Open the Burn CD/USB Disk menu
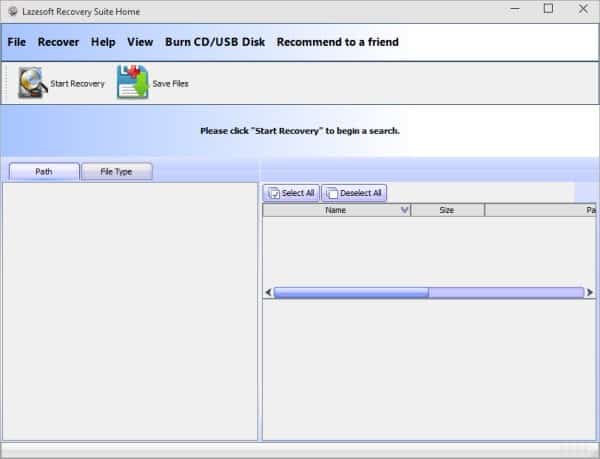This screenshot has height=459, width=600. pos(215,42)
